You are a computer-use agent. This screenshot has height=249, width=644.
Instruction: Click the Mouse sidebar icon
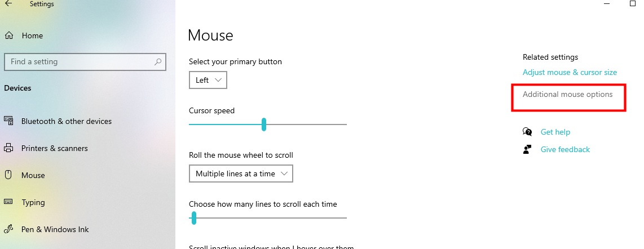pyautogui.click(x=8, y=175)
